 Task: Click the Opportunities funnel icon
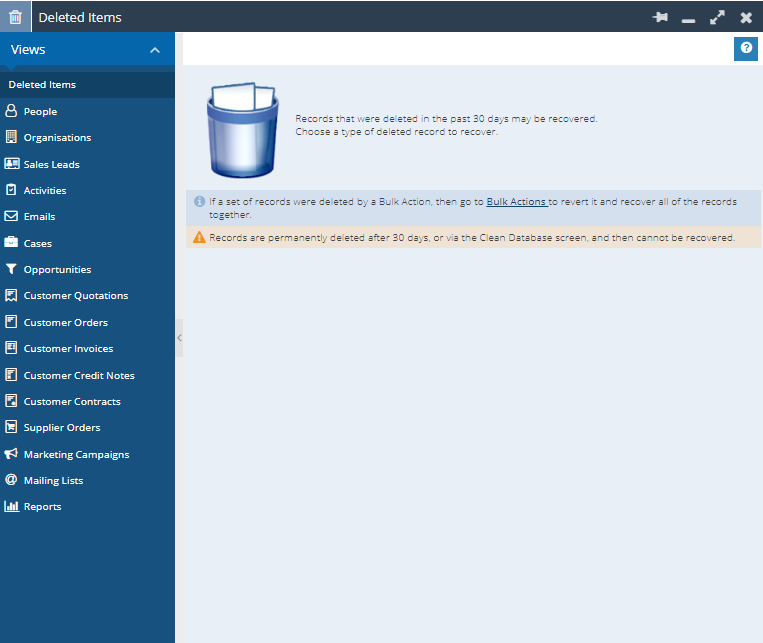(x=11, y=269)
